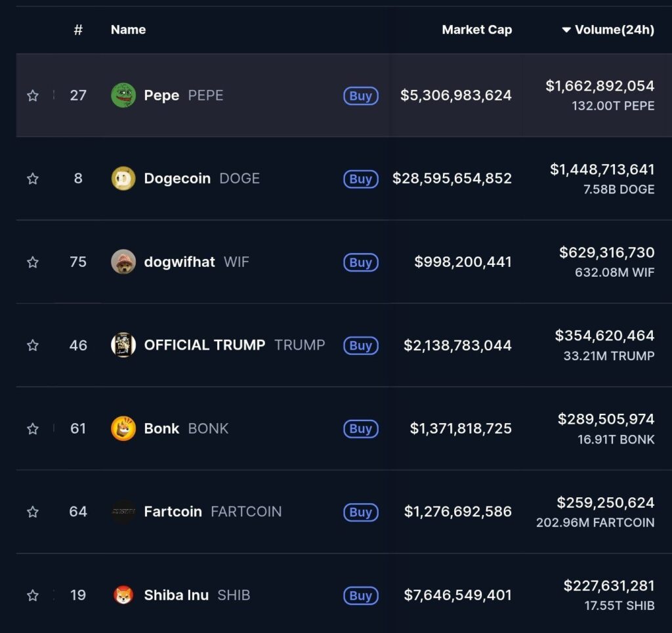Star the Fartcoin row
The image size is (672, 633).
click(33, 512)
